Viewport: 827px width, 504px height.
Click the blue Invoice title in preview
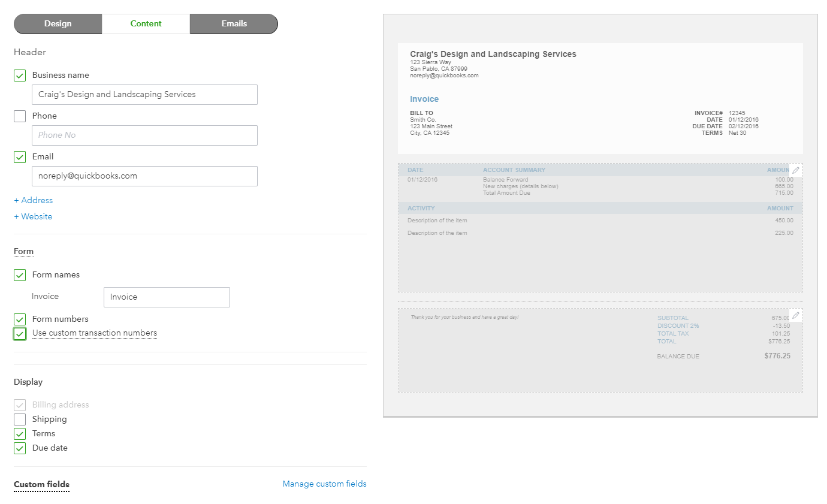coord(424,99)
